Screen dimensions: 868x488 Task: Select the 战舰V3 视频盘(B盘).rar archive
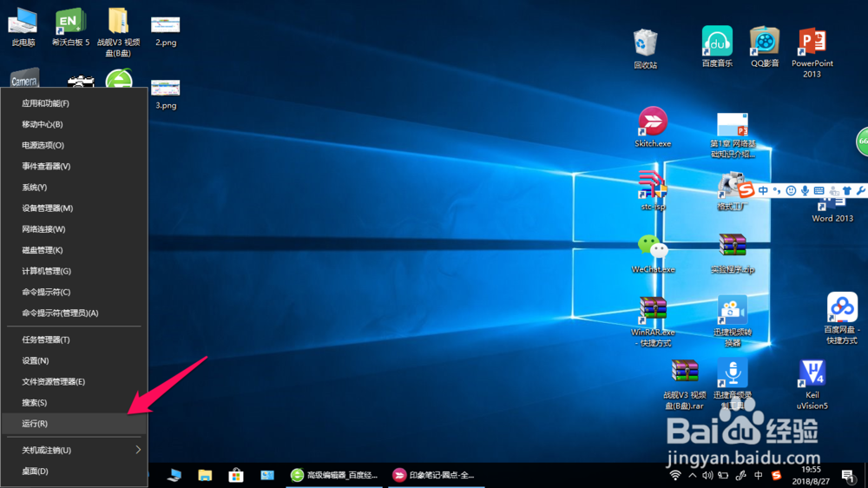click(685, 385)
